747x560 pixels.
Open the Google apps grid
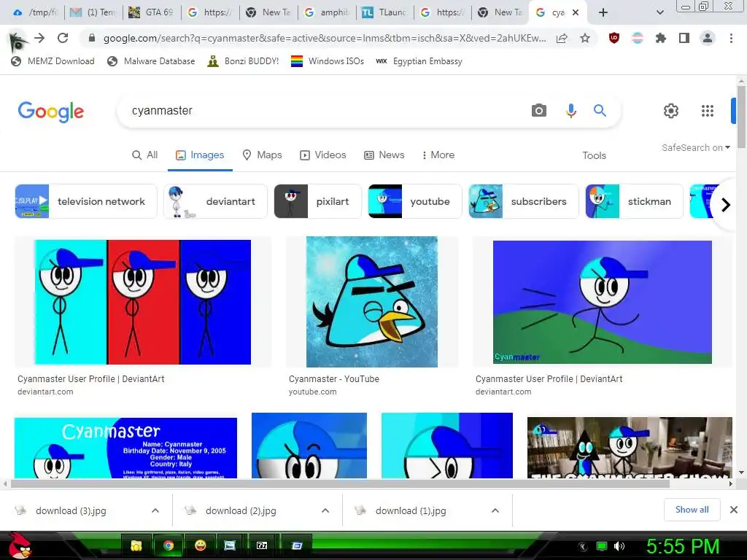pos(708,111)
